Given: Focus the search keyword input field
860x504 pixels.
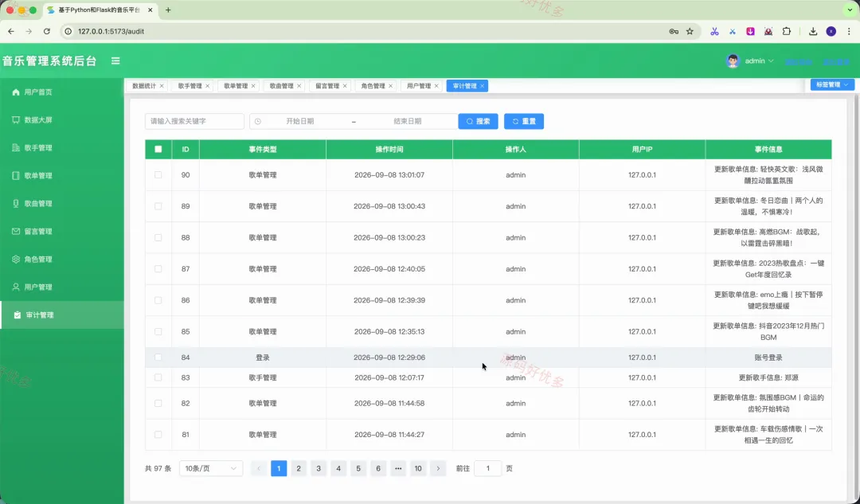Looking at the screenshot, I should click(x=195, y=121).
